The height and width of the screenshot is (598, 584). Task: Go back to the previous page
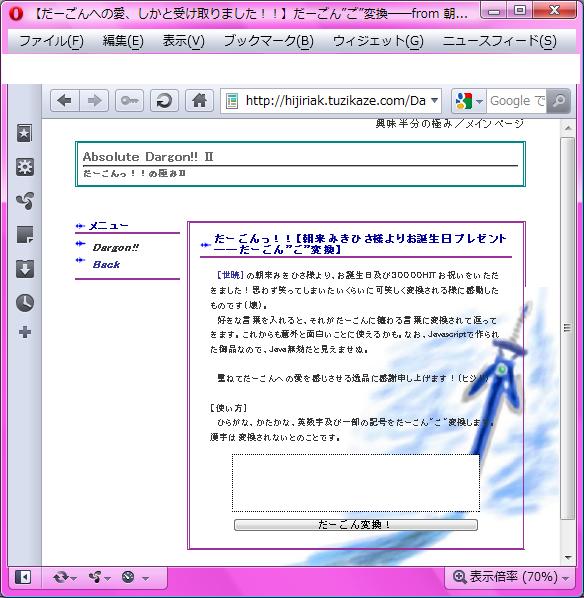tap(64, 101)
